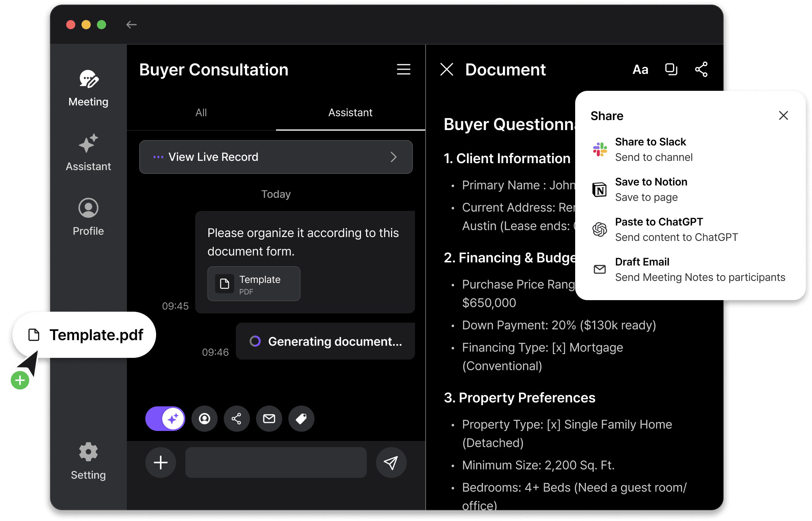Image resolution: width=812 pixels, height=521 pixels.
Task: Click the round share button below chat
Action: [236, 419]
